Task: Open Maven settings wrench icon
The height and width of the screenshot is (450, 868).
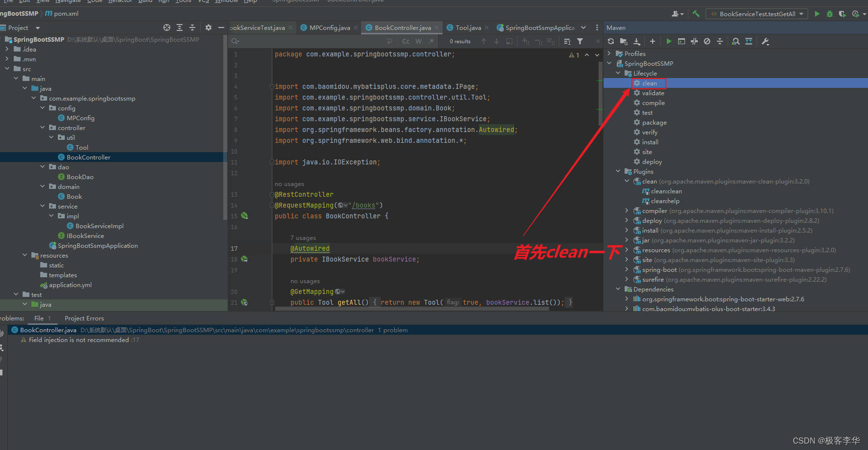Action: pos(765,42)
